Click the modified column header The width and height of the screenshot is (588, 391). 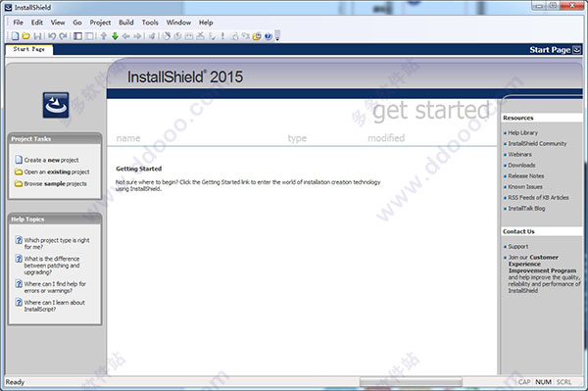click(x=386, y=138)
